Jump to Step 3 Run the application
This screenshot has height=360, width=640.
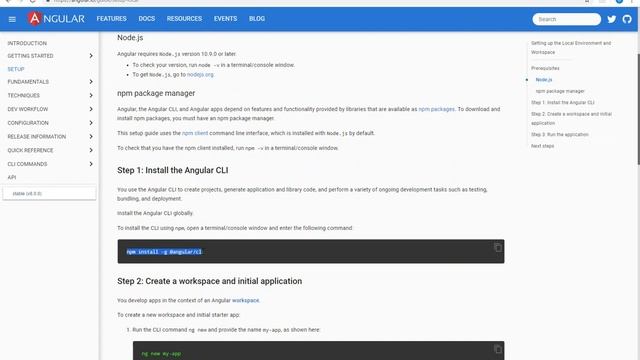(560, 135)
